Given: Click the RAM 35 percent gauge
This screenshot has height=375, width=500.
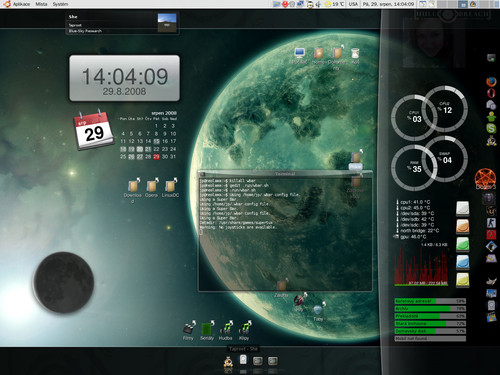Looking at the screenshot, I should (414, 167).
